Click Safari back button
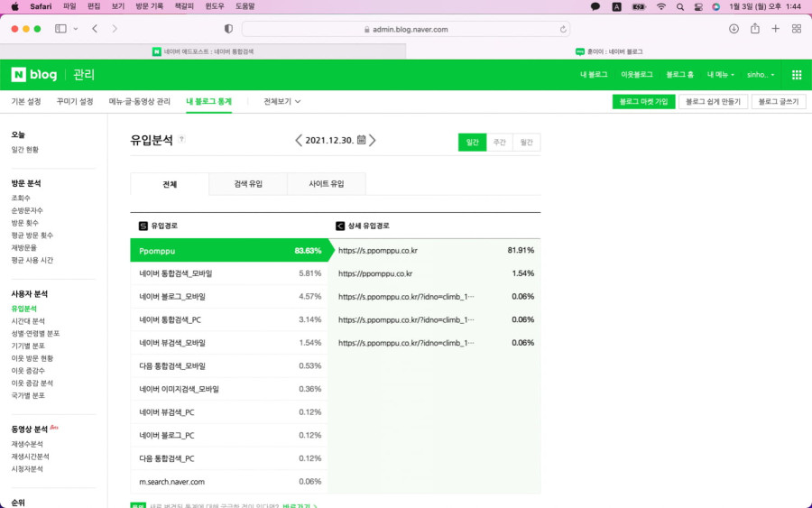Image resolution: width=812 pixels, height=508 pixels. tap(95, 29)
